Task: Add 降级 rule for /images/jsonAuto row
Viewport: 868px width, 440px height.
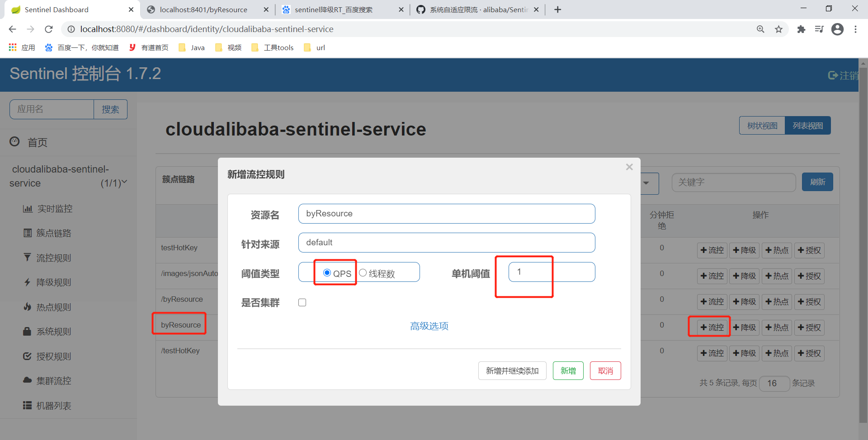Action: [745, 276]
